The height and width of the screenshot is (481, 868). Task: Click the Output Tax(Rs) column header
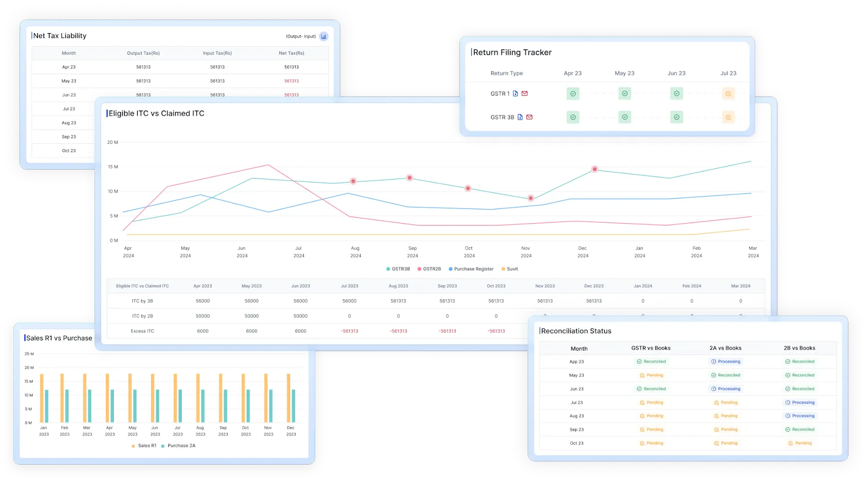[x=143, y=53]
